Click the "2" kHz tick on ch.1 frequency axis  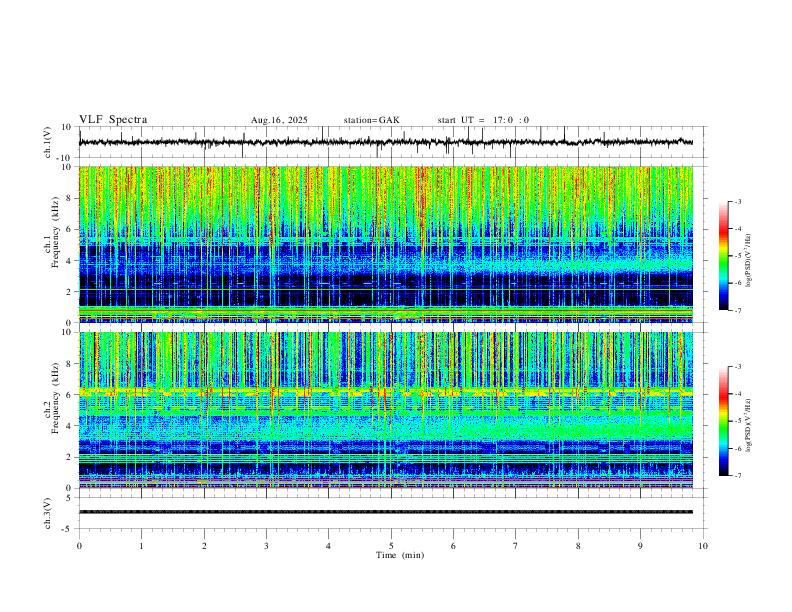pos(70,292)
